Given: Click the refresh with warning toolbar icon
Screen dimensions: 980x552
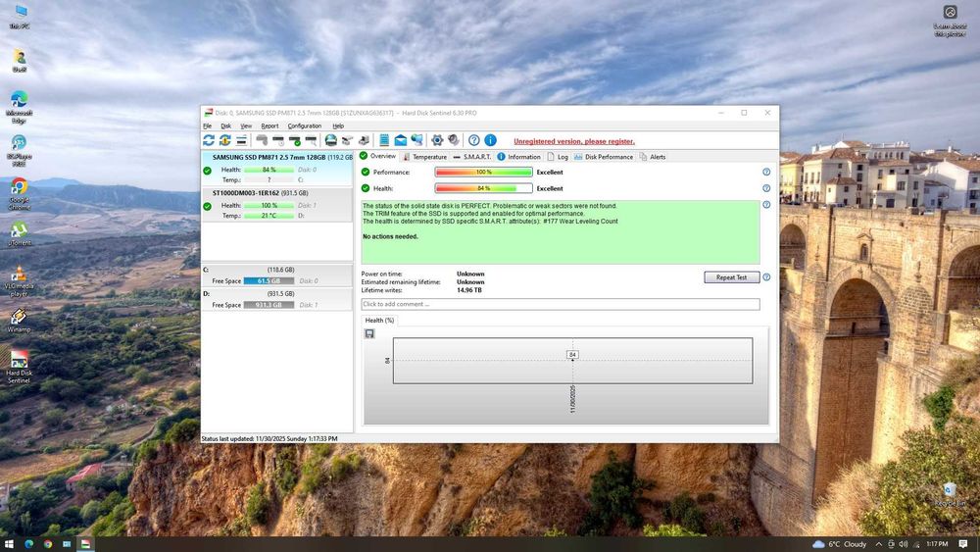Looking at the screenshot, I should (225, 140).
